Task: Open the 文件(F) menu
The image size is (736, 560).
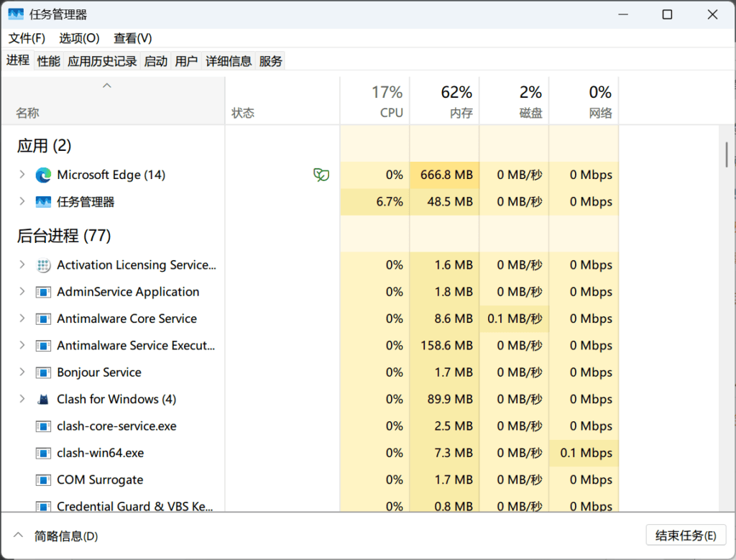Action: click(x=27, y=38)
